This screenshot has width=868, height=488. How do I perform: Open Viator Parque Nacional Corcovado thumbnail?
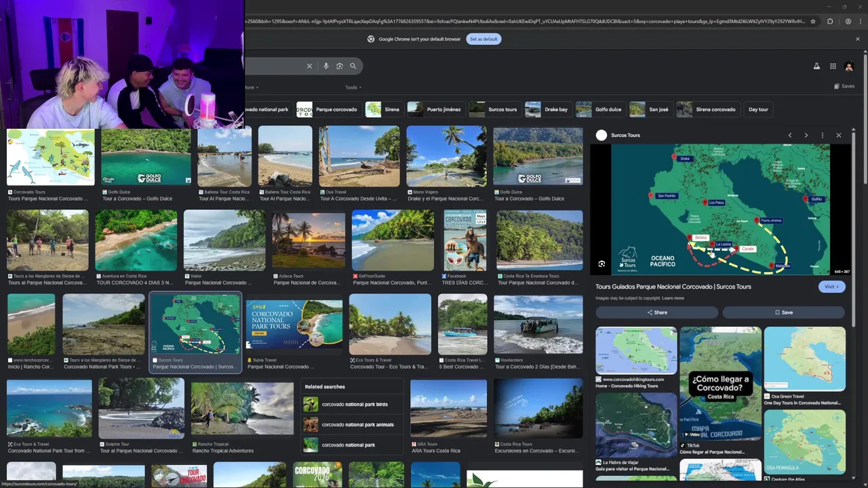coord(224,241)
